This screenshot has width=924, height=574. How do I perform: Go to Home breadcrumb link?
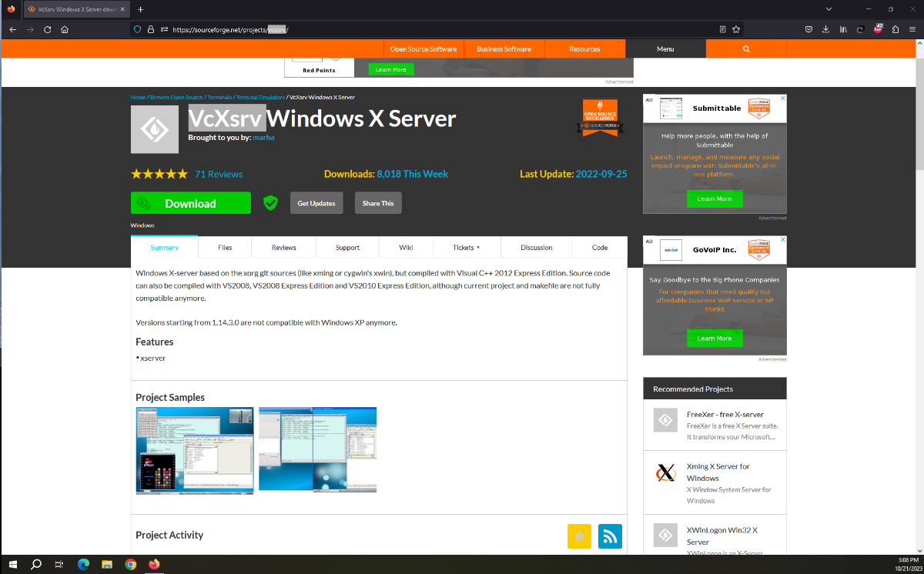(138, 98)
